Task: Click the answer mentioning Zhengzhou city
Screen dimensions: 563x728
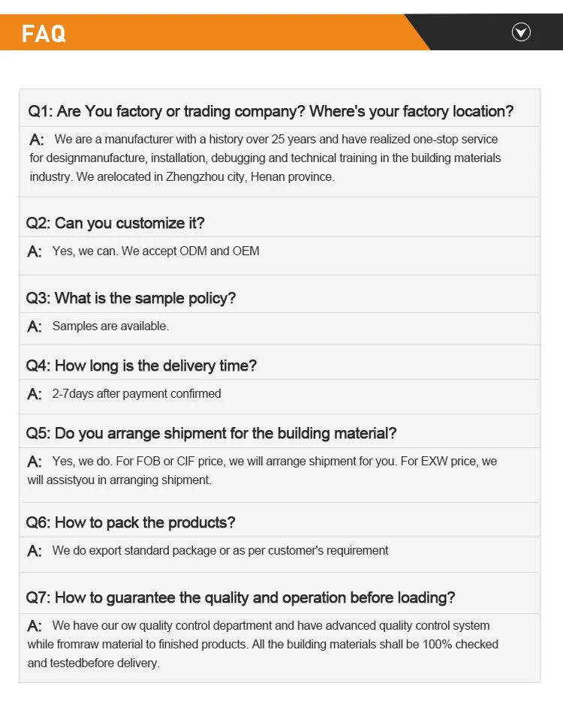Action: (x=265, y=158)
